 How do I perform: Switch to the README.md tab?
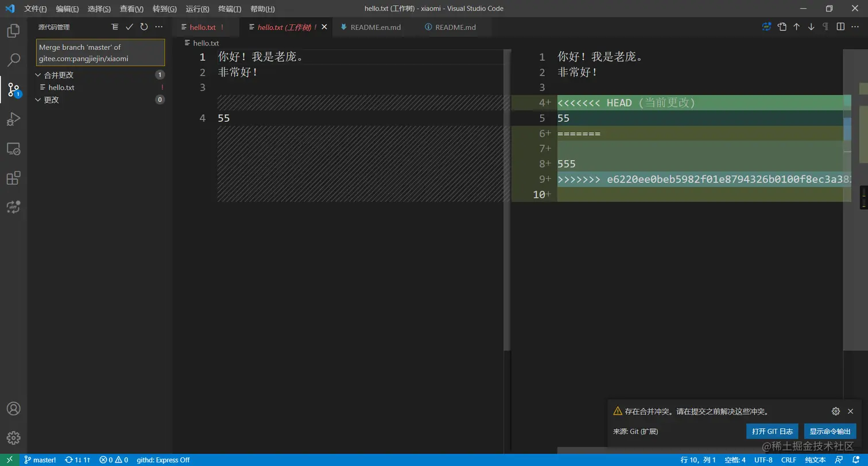(x=454, y=27)
